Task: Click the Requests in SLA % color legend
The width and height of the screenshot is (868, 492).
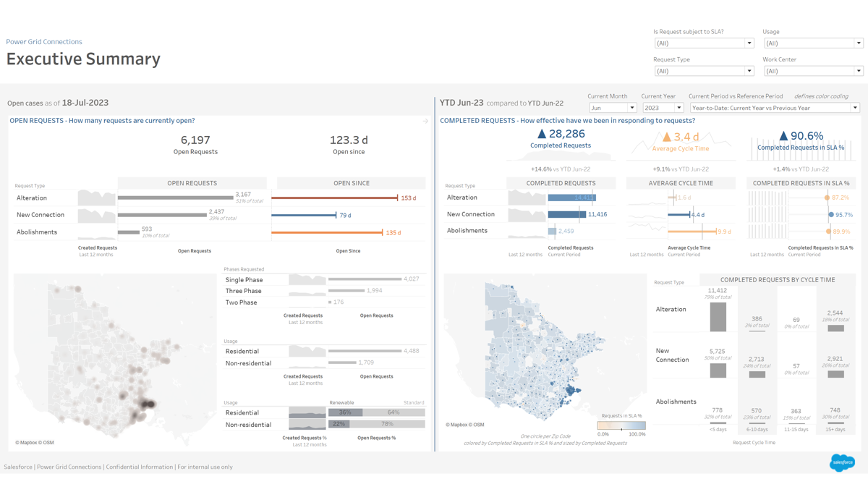Action: point(621,426)
